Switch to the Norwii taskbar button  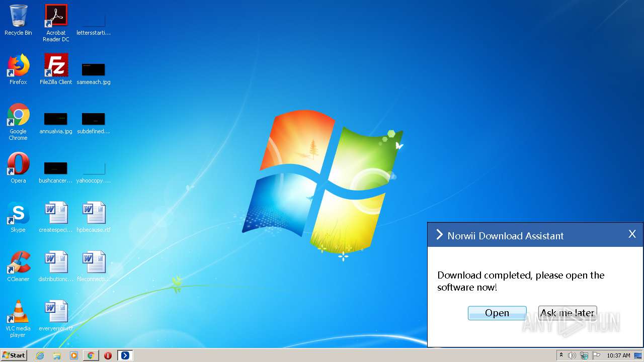pyautogui.click(x=125, y=355)
